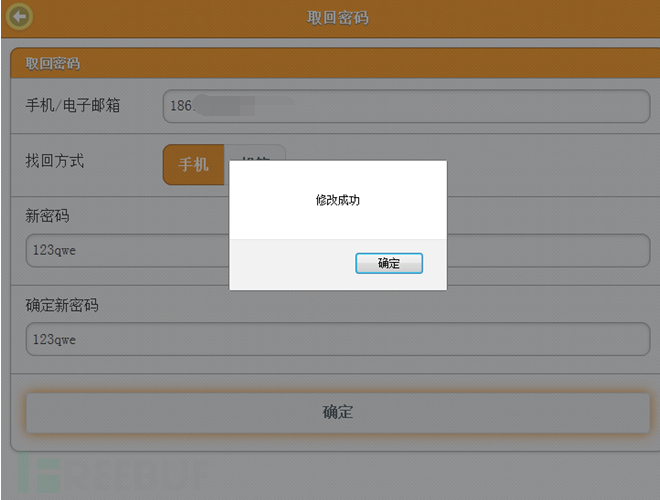Select the 手机 recovery method tab

coord(194,165)
